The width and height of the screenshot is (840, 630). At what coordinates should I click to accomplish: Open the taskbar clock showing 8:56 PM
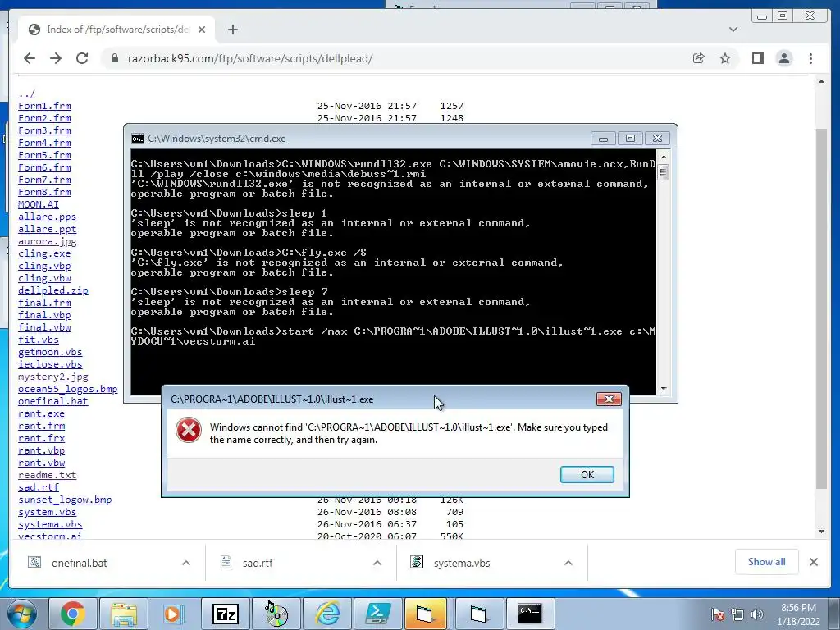pos(798,614)
